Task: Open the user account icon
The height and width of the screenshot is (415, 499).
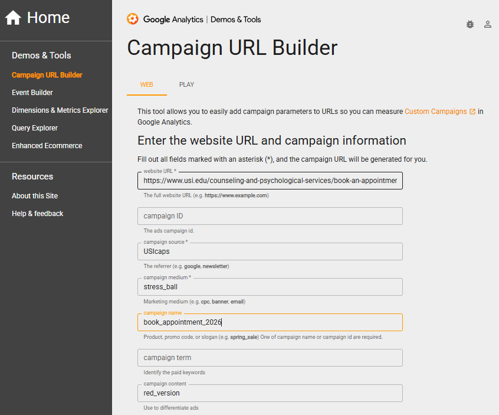Action: tap(488, 24)
